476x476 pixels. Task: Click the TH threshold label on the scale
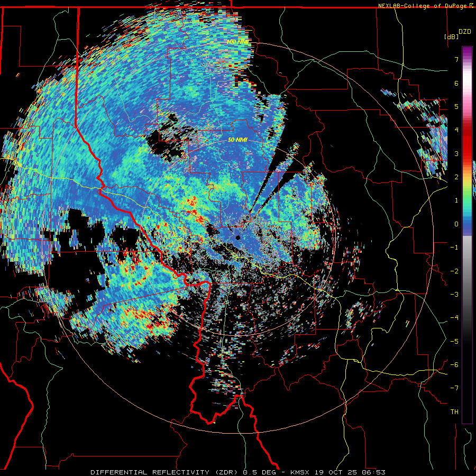point(454,412)
